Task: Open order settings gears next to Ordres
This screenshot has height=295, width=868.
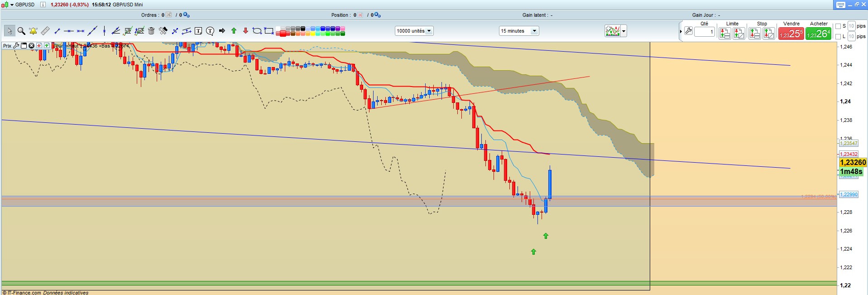Action: [186, 15]
